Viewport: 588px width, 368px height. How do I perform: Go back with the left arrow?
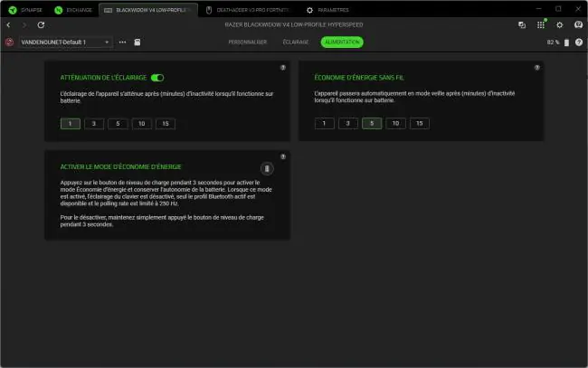pos(9,24)
